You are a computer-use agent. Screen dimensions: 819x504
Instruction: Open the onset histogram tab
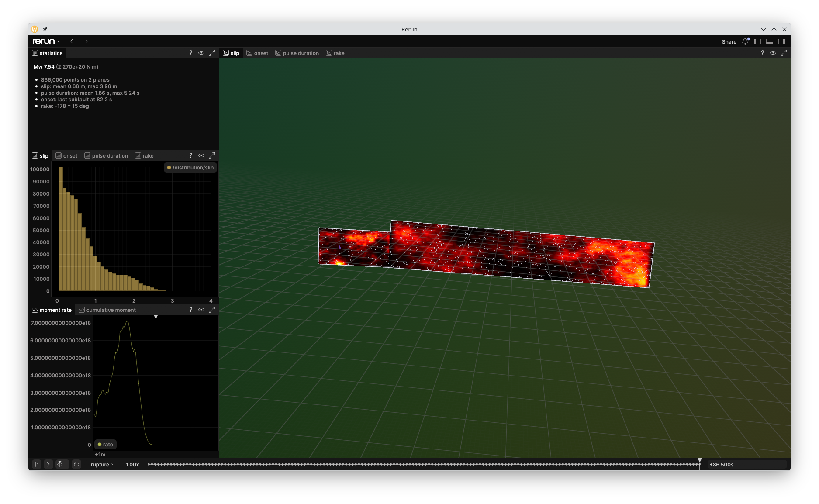tap(66, 156)
